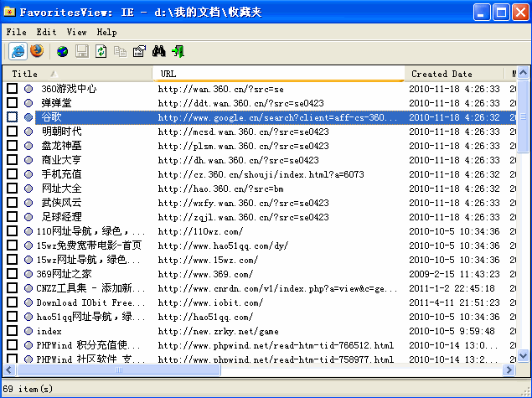Select URL http://www.hao51qq.com/dy/
532x398 pixels.
coord(223,246)
